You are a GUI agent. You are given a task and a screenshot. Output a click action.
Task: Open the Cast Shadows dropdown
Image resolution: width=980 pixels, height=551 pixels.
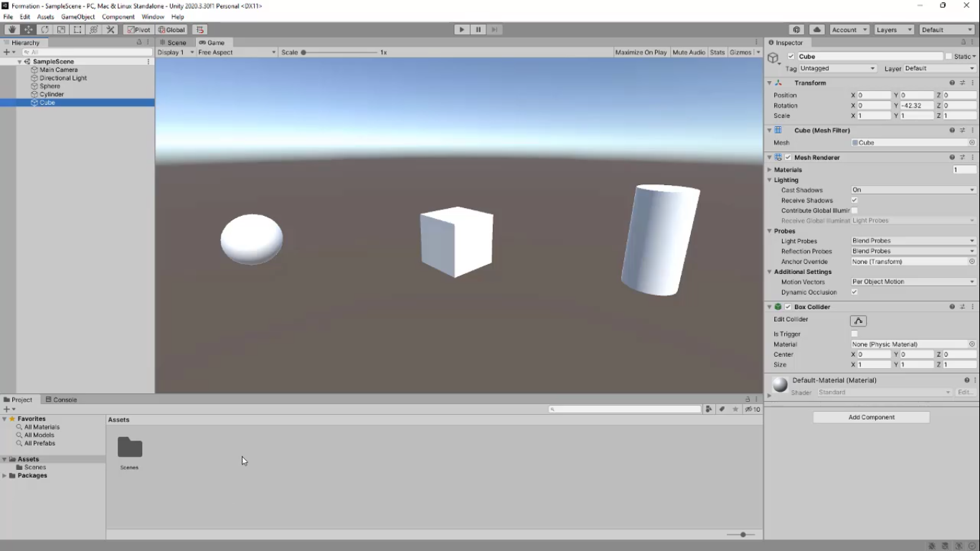(x=913, y=190)
